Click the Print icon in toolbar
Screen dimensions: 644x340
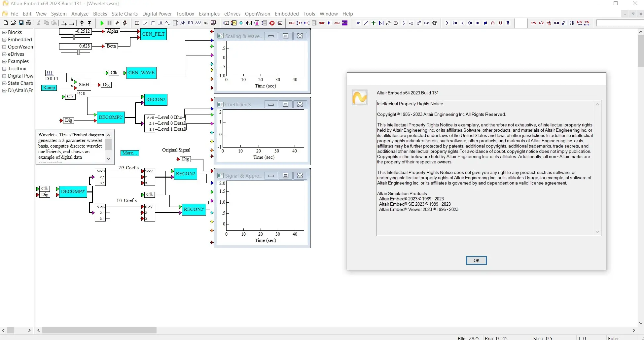point(28,23)
